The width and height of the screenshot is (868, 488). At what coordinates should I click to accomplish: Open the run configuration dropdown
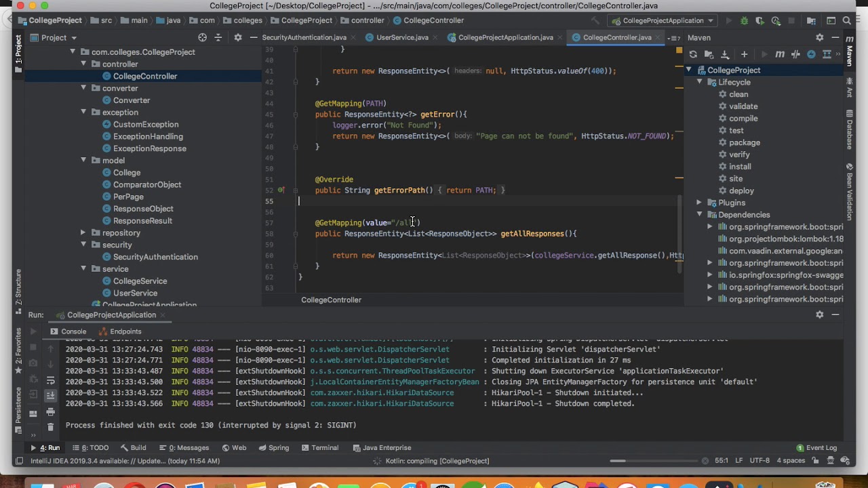[x=662, y=21]
